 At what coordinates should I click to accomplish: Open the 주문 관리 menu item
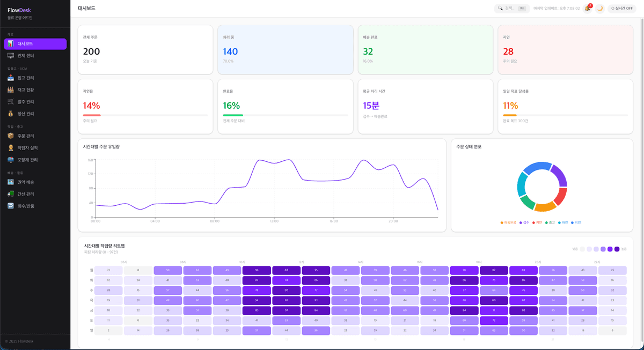click(x=26, y=136)
